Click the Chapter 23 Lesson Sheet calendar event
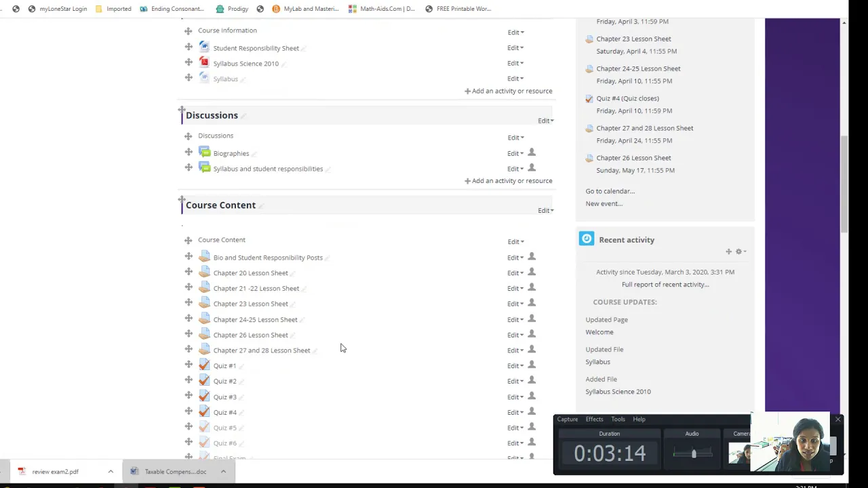The image size is (868, 488). click(x=633, y=39)
